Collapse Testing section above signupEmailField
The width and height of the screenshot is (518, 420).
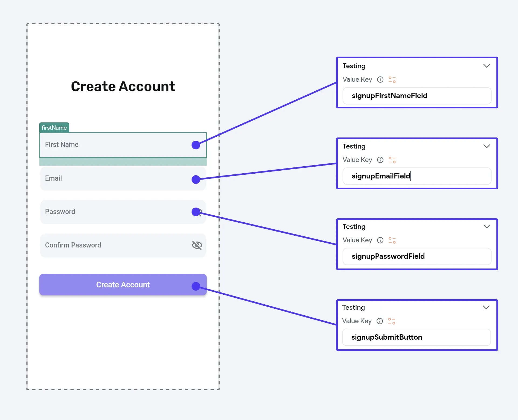click(487, 146)
